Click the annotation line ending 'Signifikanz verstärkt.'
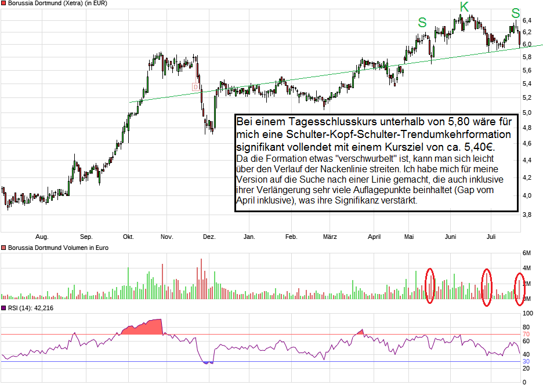 [327, 201]
